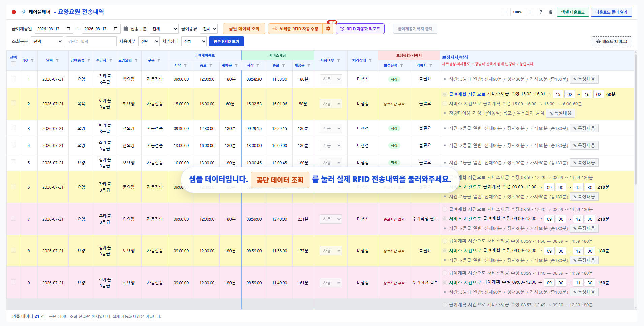644x326 pixels.
Task: Open filter for 처리상태 column
Action: click(370, 60)
